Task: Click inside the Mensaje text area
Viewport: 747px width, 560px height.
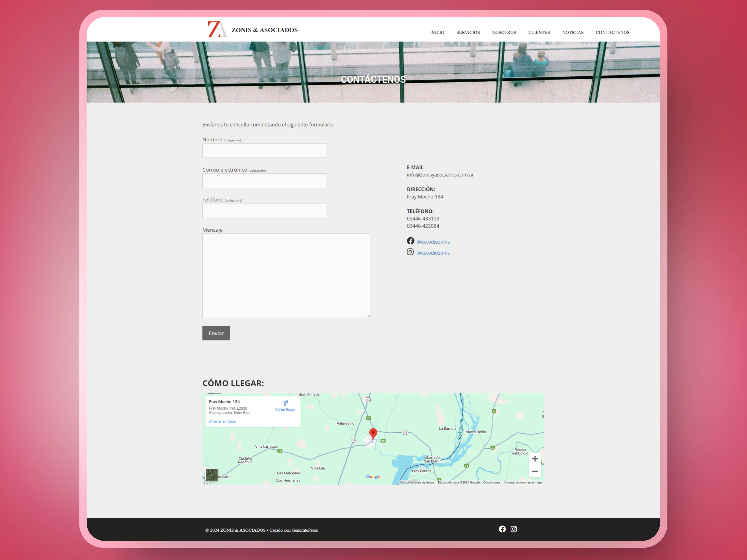Action: point(286,276)
